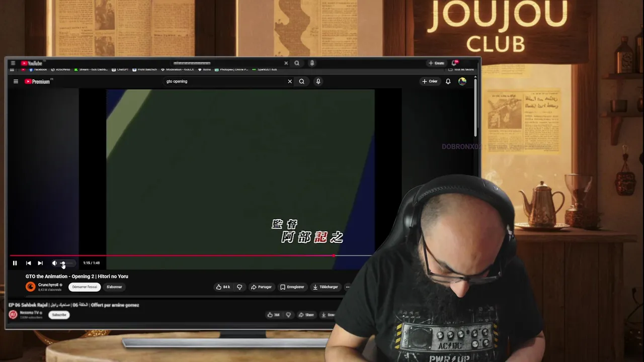Click the Nessma TV Subscribe button
This screenshot has width=644, height=362.
[x=59, y=315]
